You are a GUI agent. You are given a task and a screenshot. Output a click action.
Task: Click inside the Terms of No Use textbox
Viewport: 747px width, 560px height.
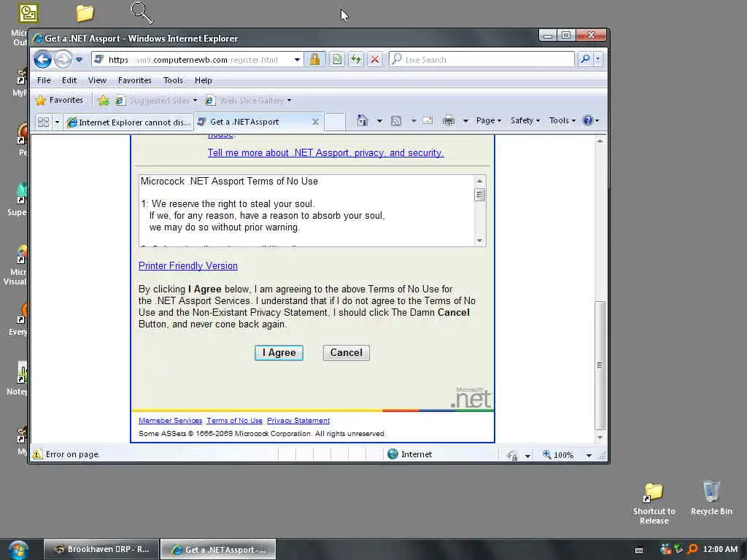[x=306, y=211]
